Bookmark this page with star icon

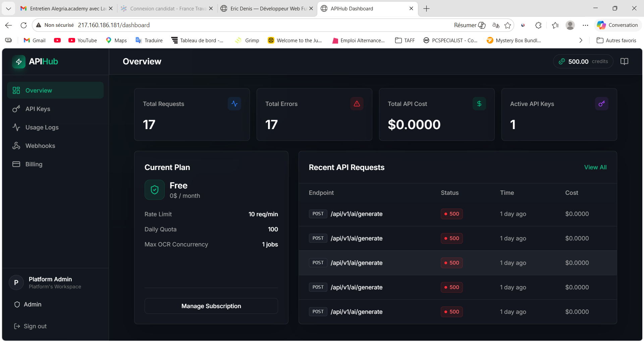click(x=508, y=25)
